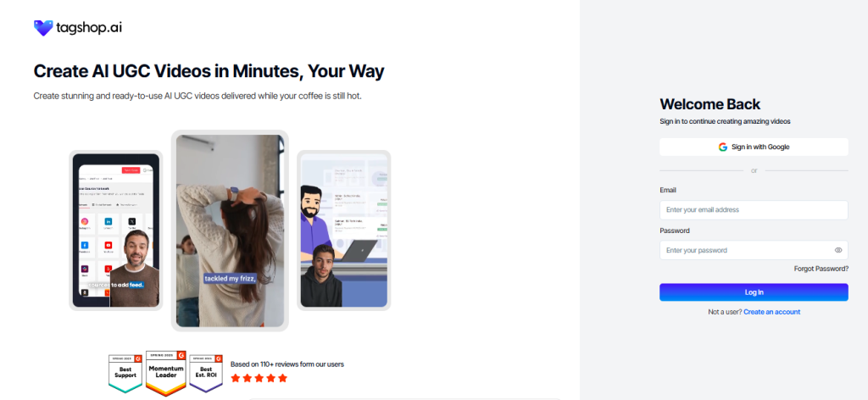Image resolution: width=868 pixels, height=400 pixels.
Task: Click the Facebook icon in phone mockup
Action: coord(85,245)
